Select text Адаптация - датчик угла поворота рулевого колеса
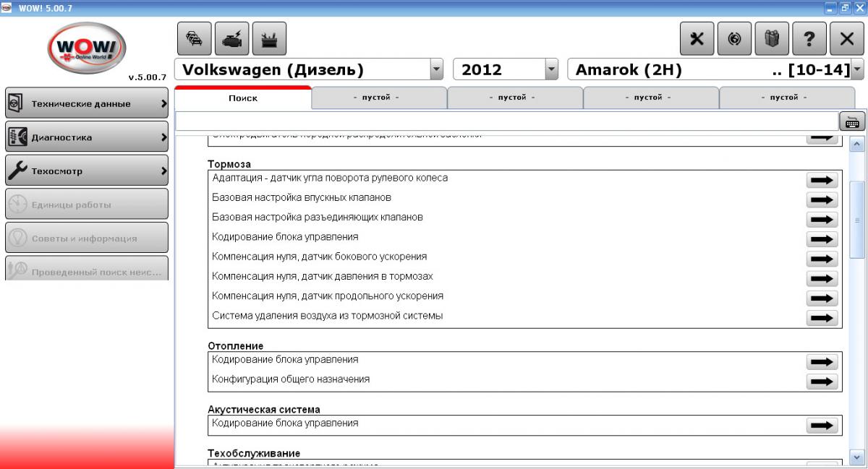Image resolution: width=868 pixels, height=469 pixels. 330,178
